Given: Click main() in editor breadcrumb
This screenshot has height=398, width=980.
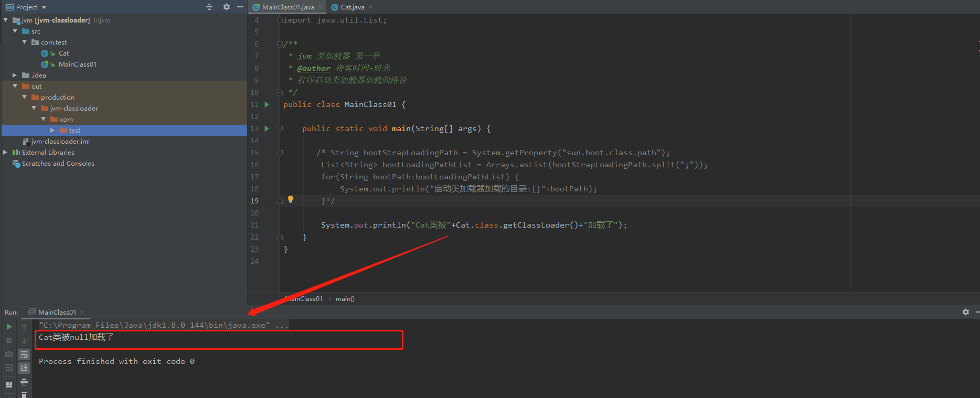Looking at the screenshot, I should (345, 298).
